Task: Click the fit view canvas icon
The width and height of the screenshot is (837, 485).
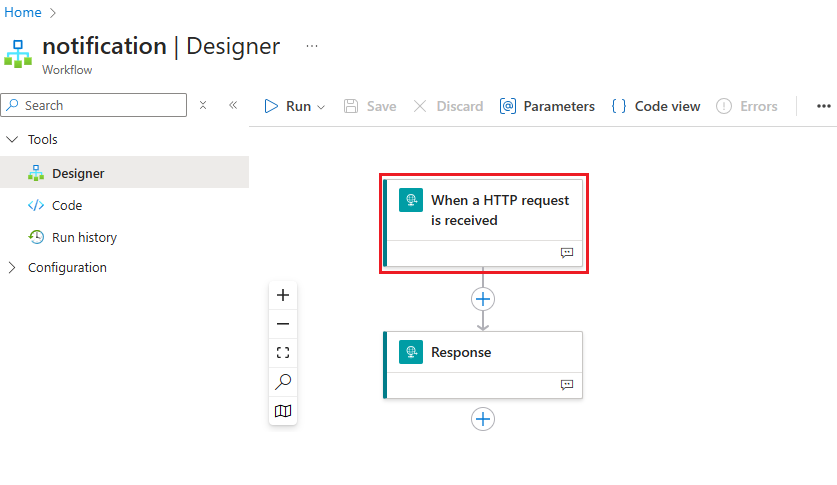Action: coord(283,352)
